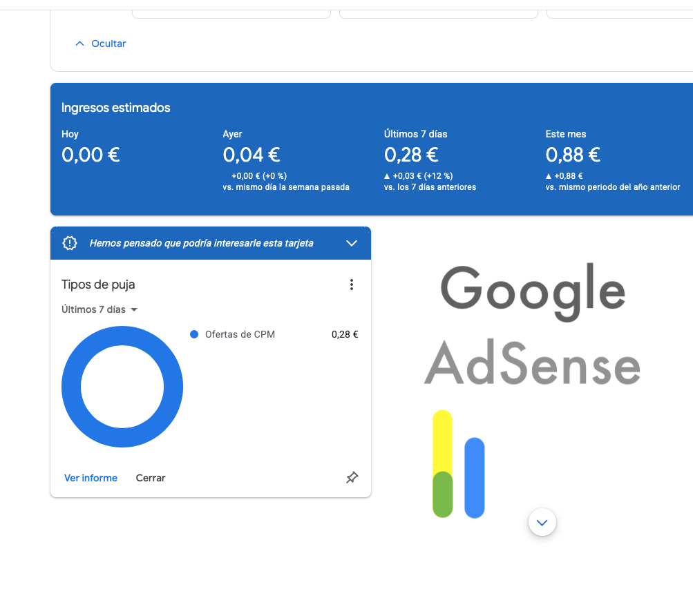The image size is (693, 616).
Task: Click the Este mes amount of 0,88 €
Action: point(573,155)
